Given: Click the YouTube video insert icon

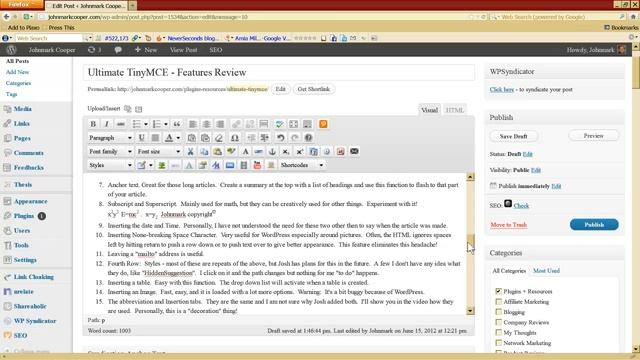Looking at the screenshot, I should (x=257, y=165).
